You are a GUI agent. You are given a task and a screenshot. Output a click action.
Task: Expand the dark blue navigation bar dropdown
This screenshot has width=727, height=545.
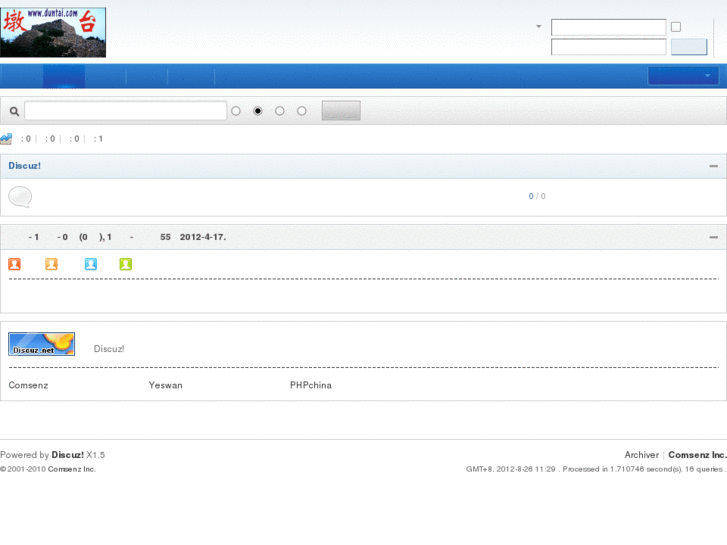click(x=683, y=76)
